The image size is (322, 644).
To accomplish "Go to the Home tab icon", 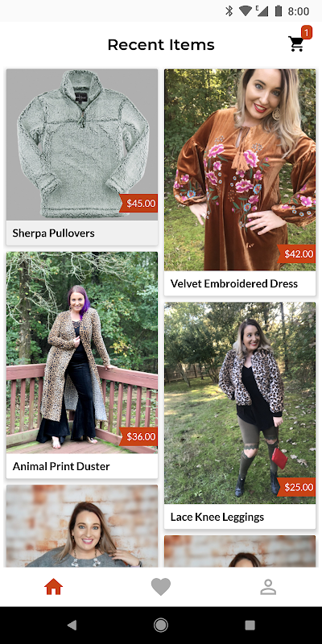I will click(x=53, y=587).
